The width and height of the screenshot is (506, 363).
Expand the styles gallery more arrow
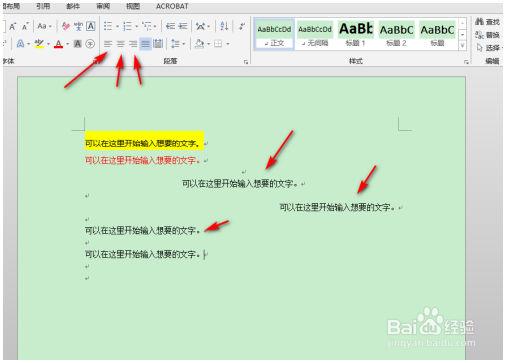point(462,45)
